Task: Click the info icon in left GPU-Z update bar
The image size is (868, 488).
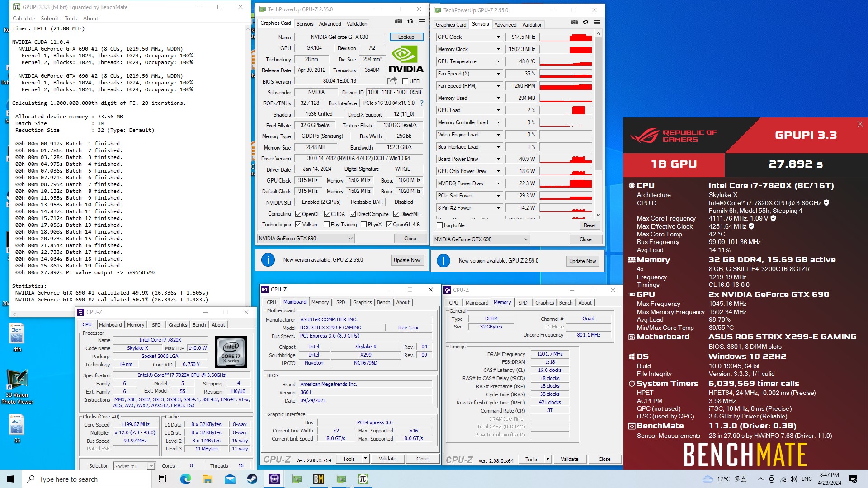Action: 268,260
